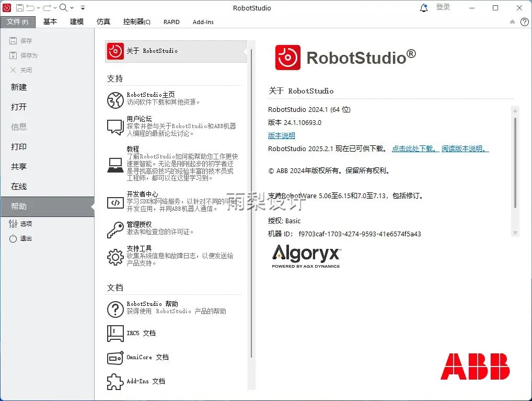Open the Customize Quick Access Toolbar dropdown
The height and width of the screenshot is (401, 532).
83,8
